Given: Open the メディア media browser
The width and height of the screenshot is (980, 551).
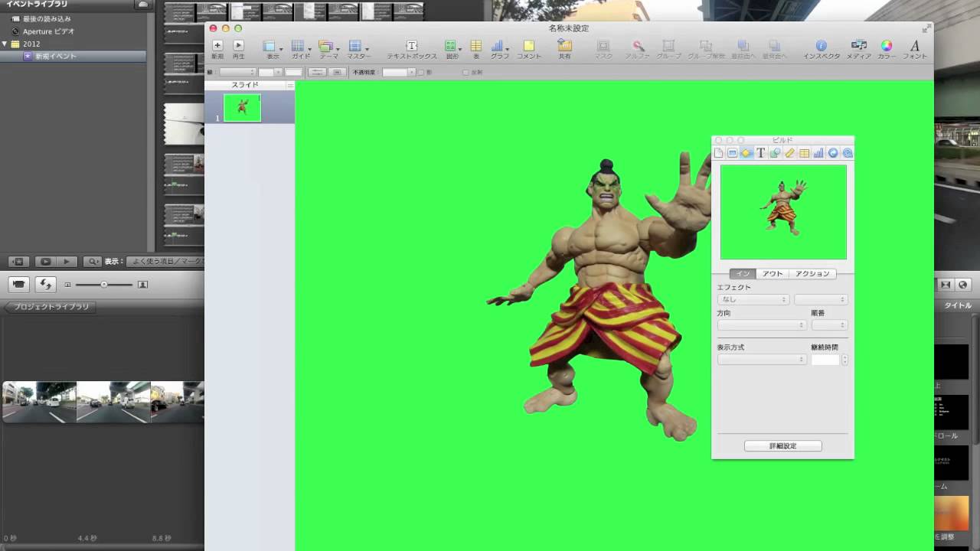Looking at the screenshot, I should click(x=859, y=50).
